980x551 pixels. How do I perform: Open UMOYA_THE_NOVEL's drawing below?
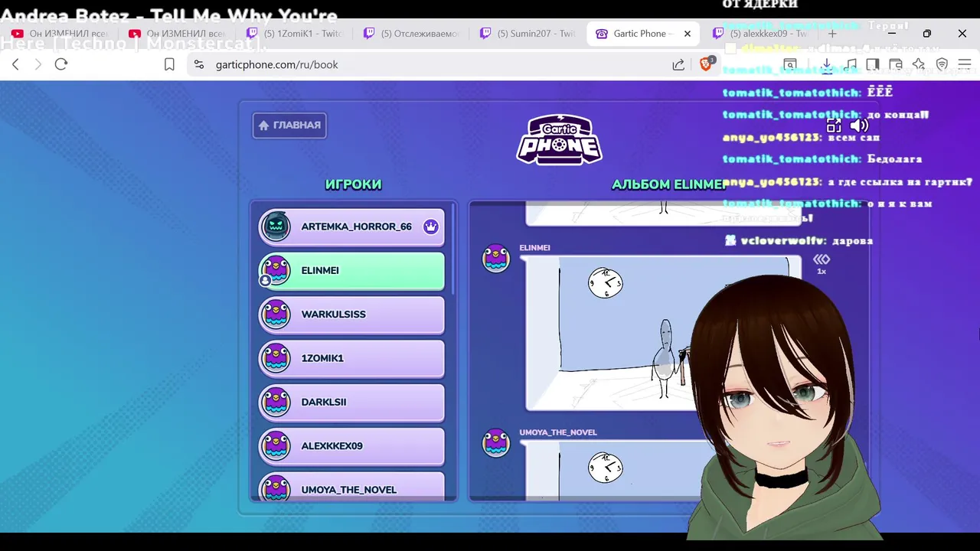click(612, 471)
